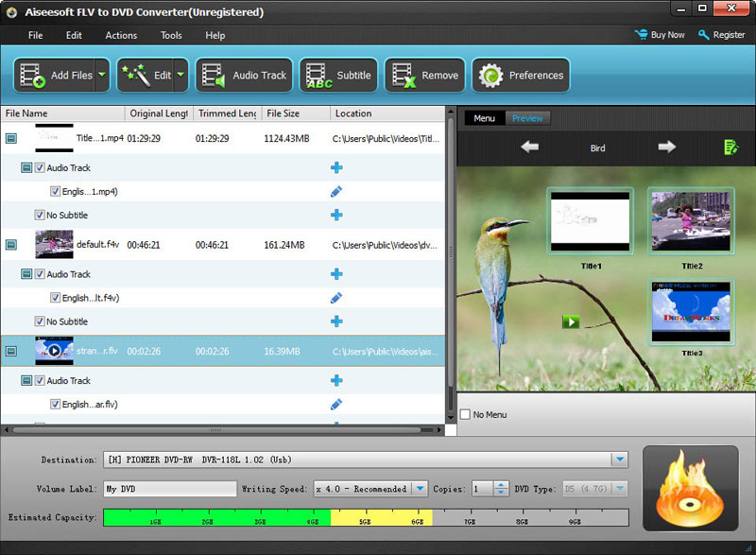
Task: Open the Writing Speed dropdown
Action: (x=420, y=489)
